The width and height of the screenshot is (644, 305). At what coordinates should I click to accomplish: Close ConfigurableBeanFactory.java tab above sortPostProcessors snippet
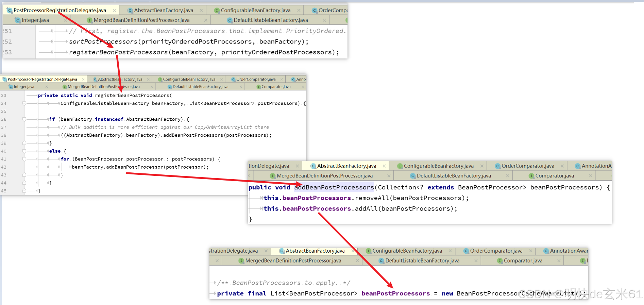(299, 11)
